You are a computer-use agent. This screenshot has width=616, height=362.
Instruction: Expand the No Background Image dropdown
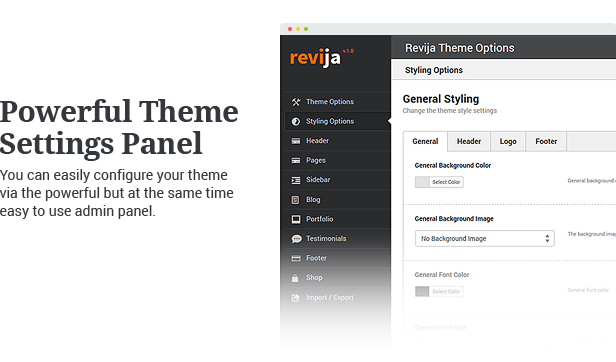pyautogui.click(x=484, y=239)
